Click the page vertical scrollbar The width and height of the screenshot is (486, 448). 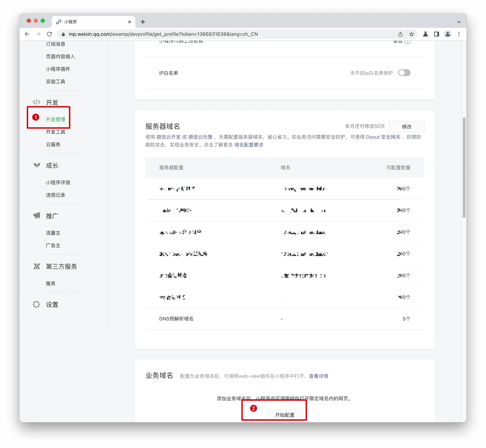tap(464, 168)
